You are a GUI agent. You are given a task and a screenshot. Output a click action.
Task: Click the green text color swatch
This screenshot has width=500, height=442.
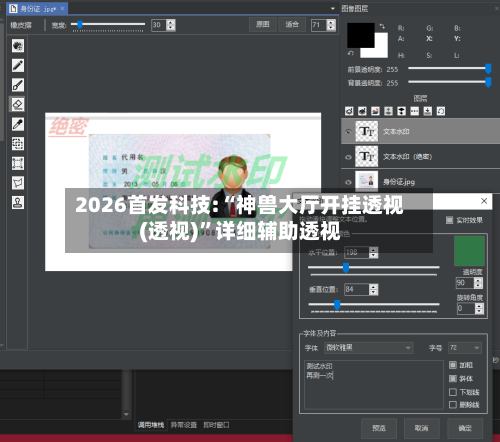[x=469, y=251]
